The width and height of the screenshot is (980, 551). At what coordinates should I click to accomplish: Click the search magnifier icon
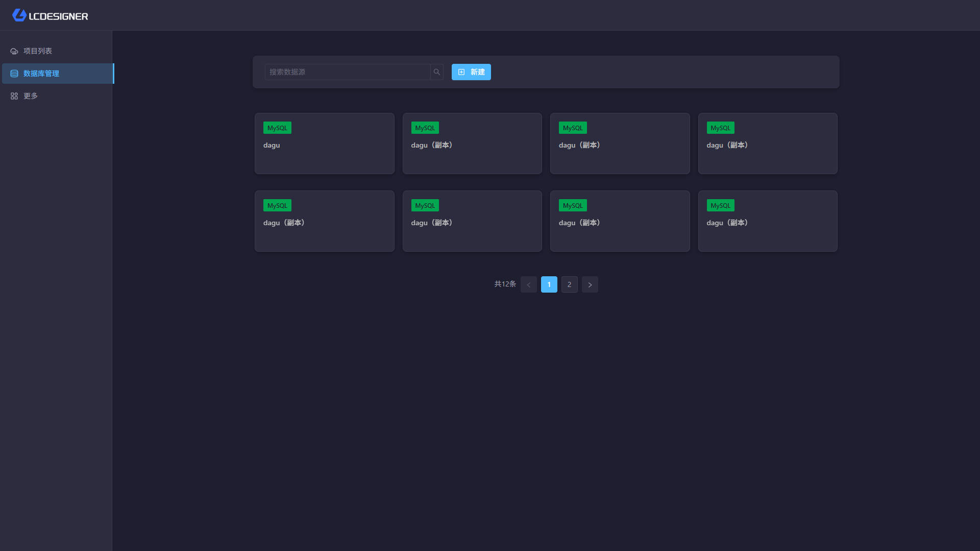[x=436, y=72]
